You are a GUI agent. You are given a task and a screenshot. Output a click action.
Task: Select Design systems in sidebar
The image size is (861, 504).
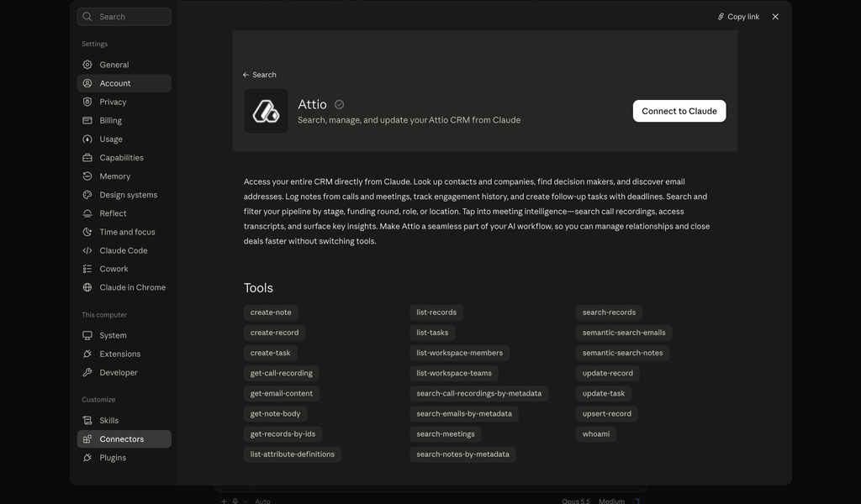pyautogui.click(x=124, y=195)
